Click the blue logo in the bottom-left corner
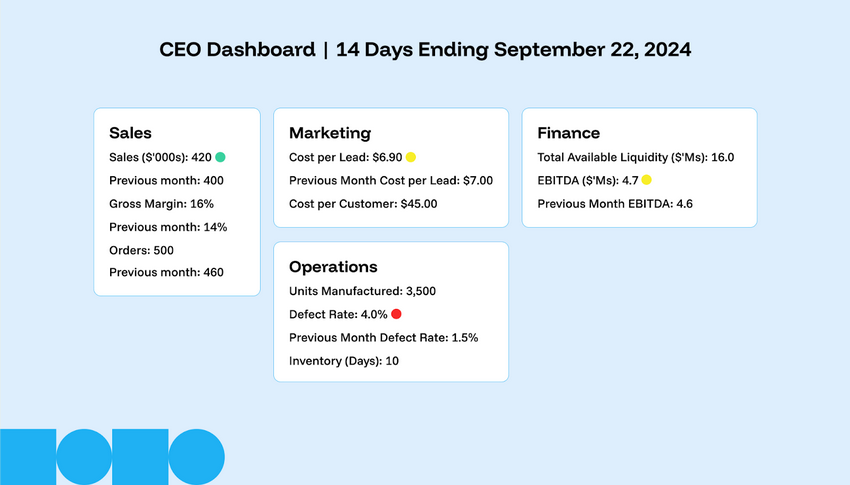The width and height of the screenshot is (850, 485). pyautogui.click(x=112, y=457)
